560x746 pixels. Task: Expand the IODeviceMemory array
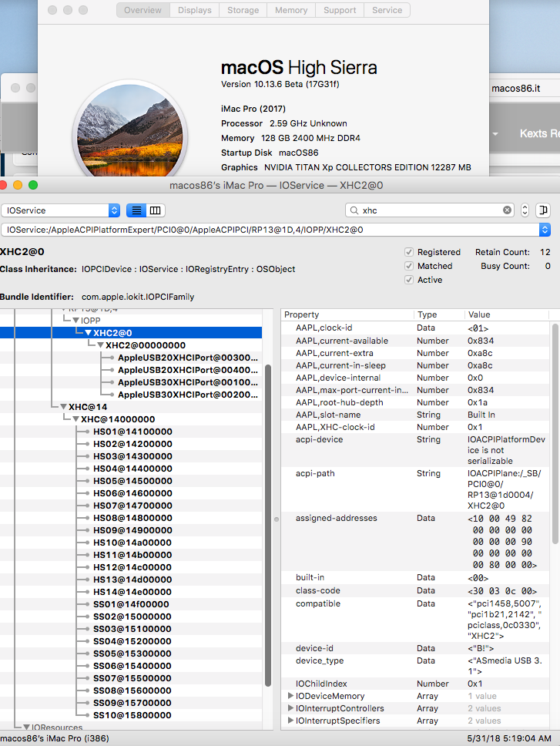point(290,696)
